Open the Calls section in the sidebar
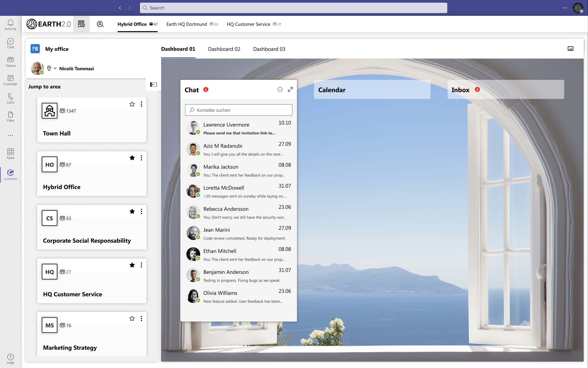This screenshot has width=588, height=368. click(10, 98)
